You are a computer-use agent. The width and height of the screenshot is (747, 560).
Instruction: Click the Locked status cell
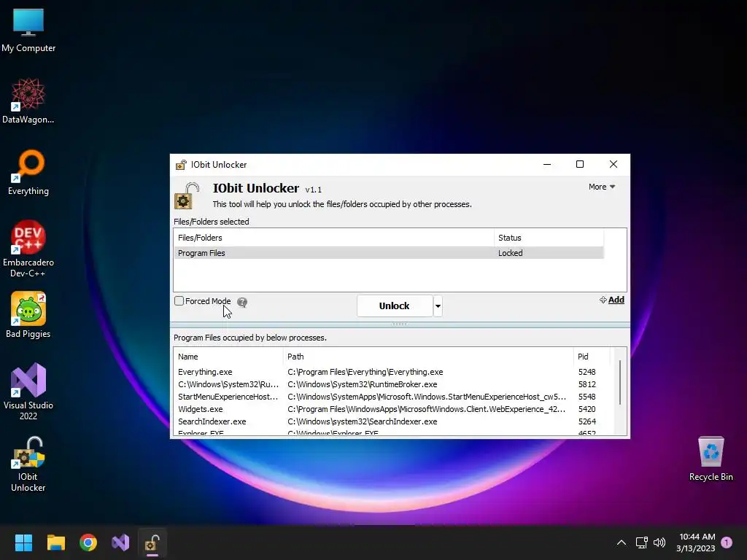510,253
